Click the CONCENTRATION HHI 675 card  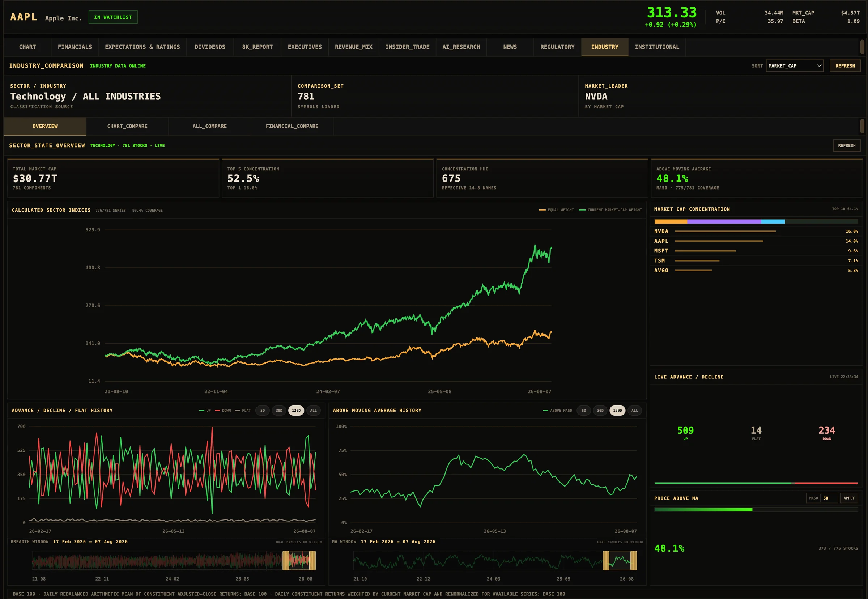pos(542,178)
